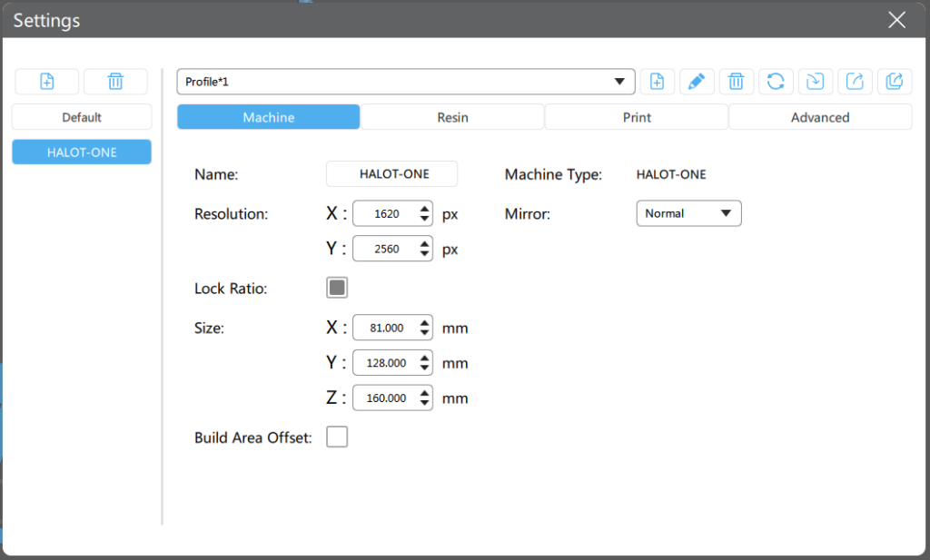This screenshot has height=560, width=930.
Task: Increase Resolution X value
Action: click(425, 209)
